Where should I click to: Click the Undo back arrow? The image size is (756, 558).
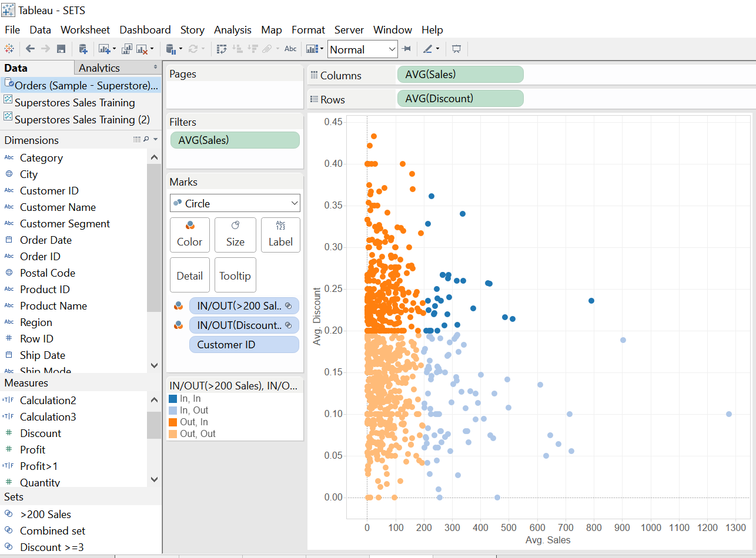pyautogui.click(x=30, y=49)
